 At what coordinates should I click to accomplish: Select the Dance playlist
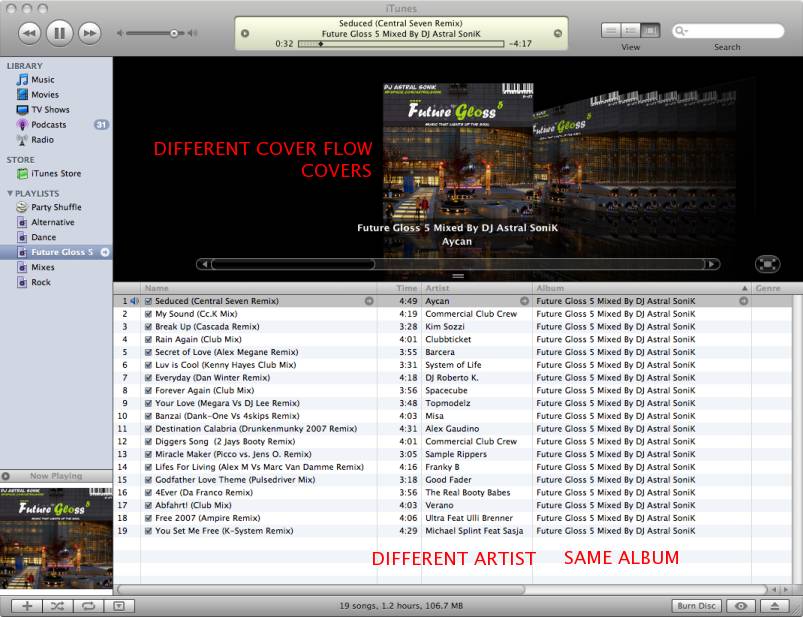click(x=44, y=237)
